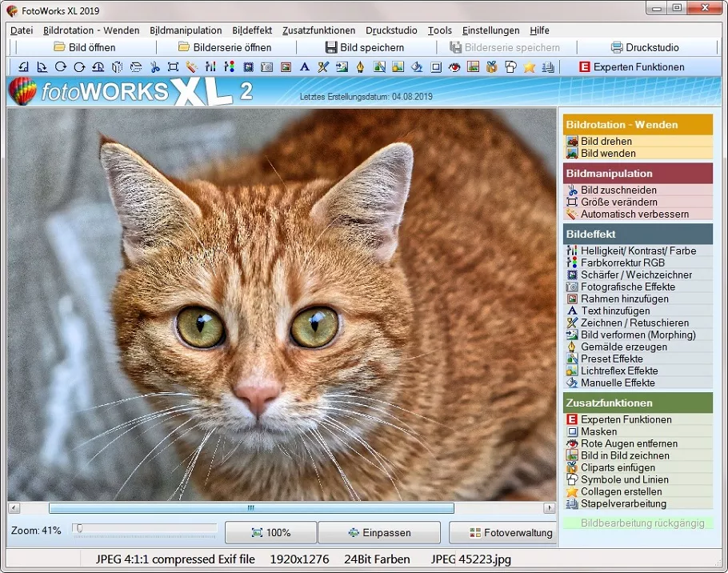This screenshot has height=573, width=728.
Task: Select the text 'A' icon in the toolbar
Action: click(x=304, y=67)
